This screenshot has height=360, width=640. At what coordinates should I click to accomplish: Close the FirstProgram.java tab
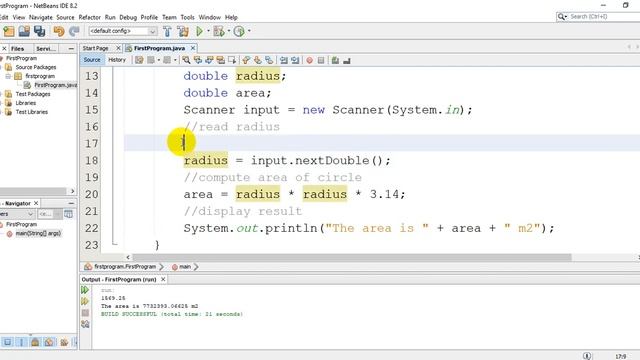(x=193, y=48)
